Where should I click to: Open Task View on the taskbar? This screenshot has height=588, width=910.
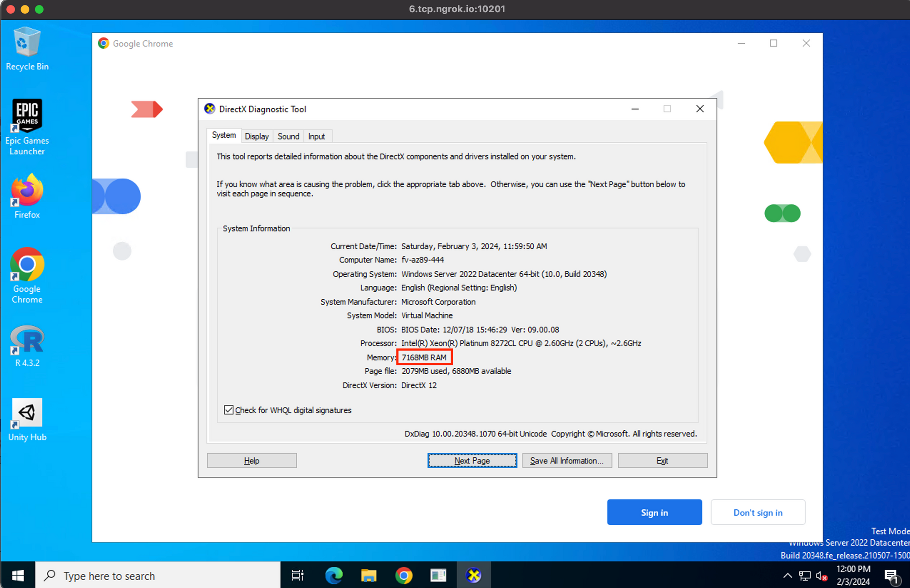(298, 576)
